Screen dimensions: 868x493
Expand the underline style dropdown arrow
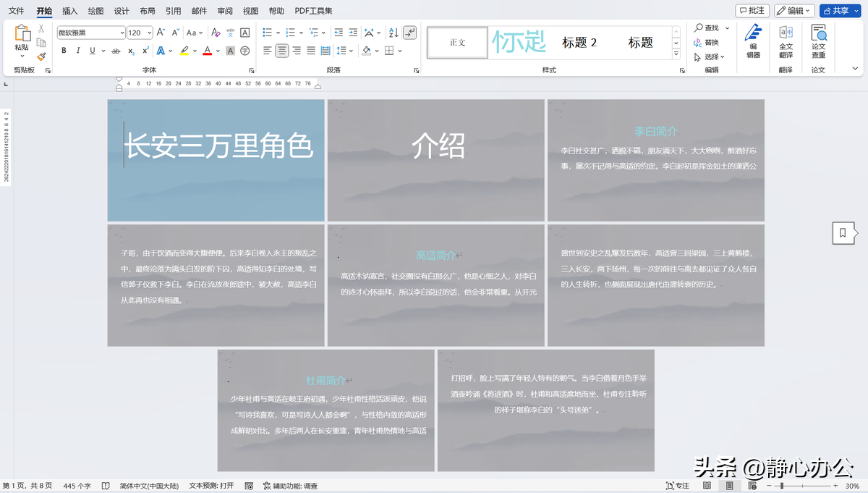[x=103, y=51]
